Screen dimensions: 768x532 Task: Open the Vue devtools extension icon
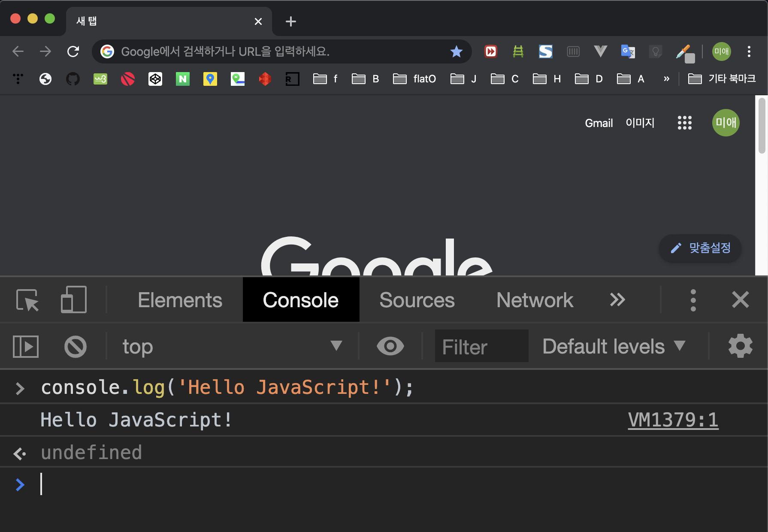coord(601,51)
